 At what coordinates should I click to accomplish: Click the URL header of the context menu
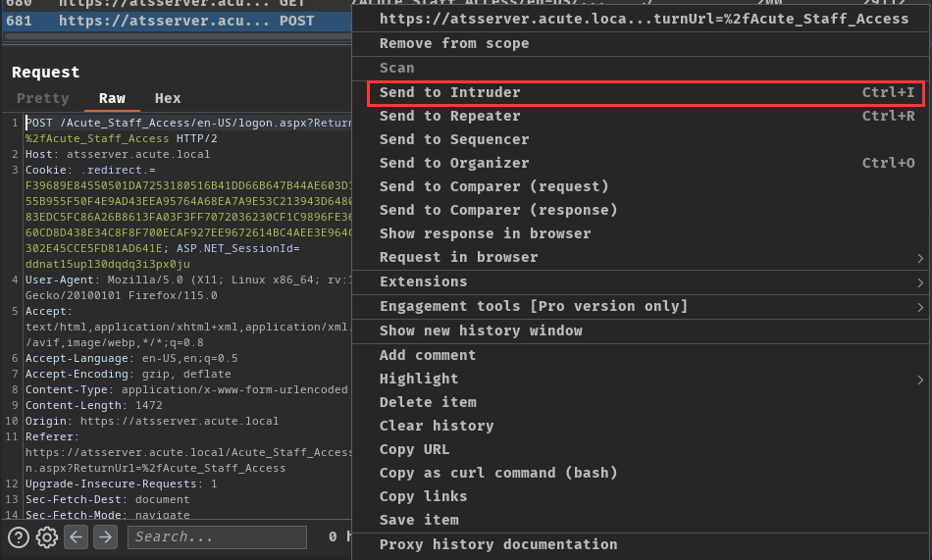click(x=644, y=19)
